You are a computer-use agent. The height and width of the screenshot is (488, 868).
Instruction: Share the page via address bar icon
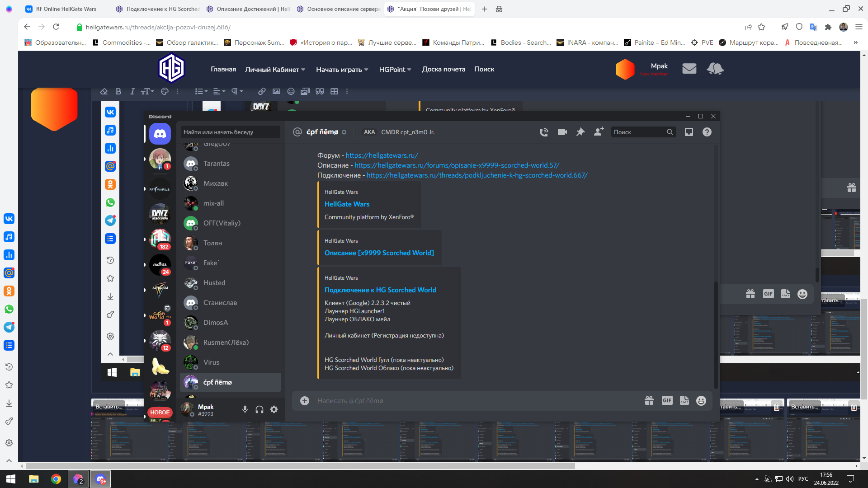749,27
